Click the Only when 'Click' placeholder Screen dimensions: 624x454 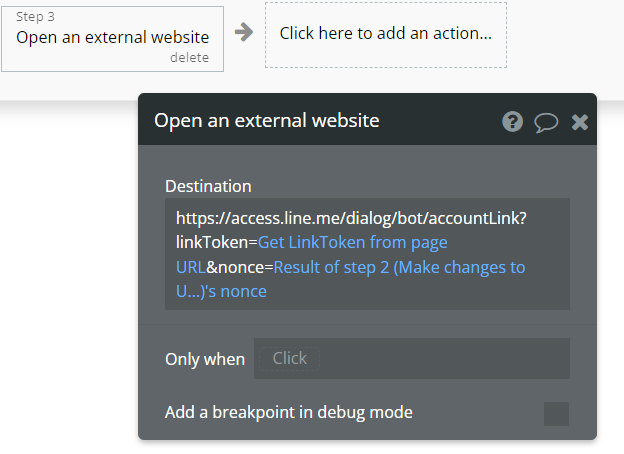point(289,359)
